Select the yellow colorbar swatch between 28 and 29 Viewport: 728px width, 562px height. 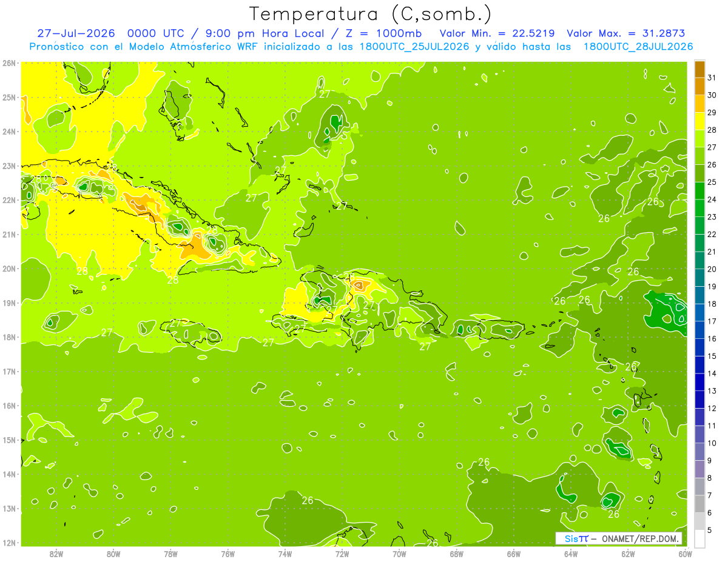(x=699, y=121)
